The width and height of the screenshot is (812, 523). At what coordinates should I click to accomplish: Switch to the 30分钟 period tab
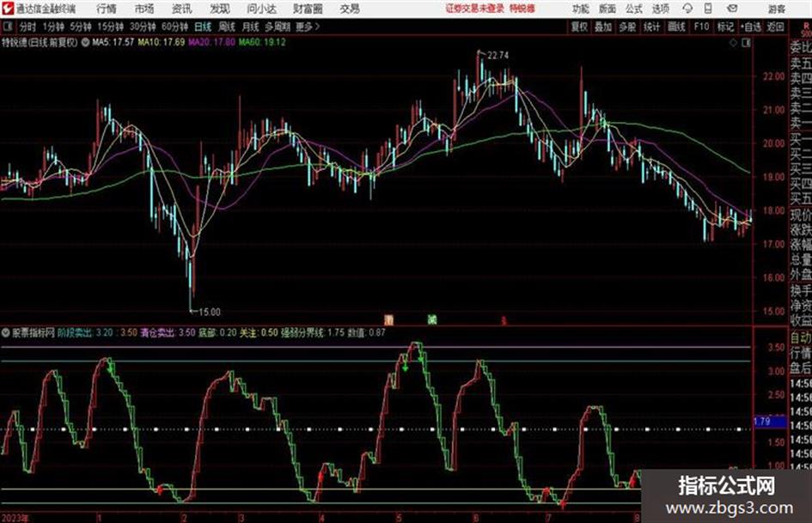143,27
